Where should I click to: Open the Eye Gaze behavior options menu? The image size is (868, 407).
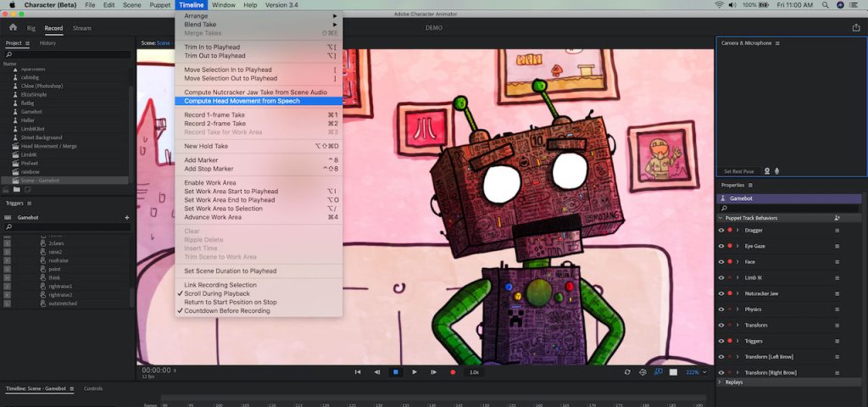click(x=837, y=246)
